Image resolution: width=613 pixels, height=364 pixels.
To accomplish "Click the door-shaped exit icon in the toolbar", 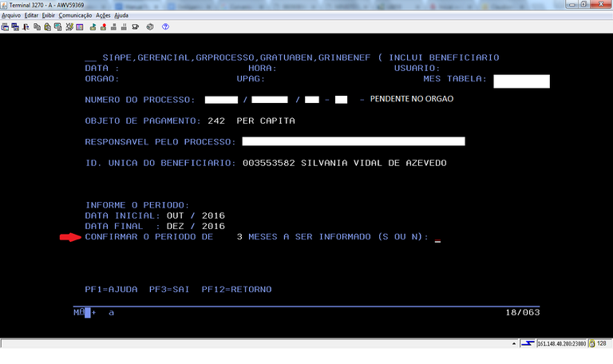I will 26,27.
